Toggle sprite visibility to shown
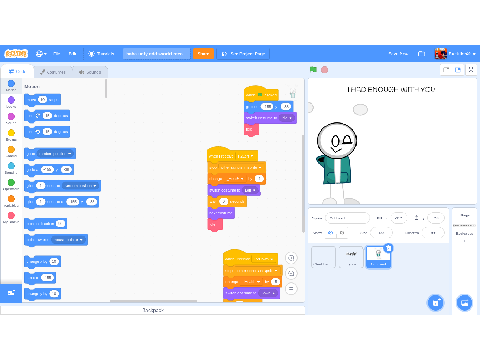The width and height of the screenshot is (480, 360). coord(330,233)
